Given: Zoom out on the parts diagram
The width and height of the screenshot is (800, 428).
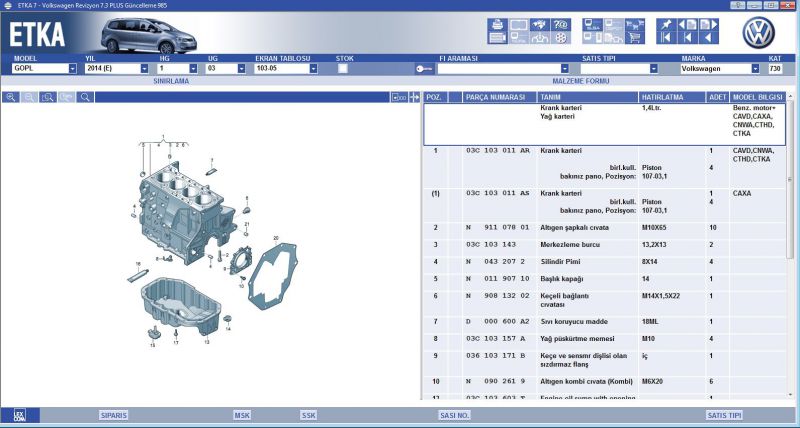Looking at the screenshot, I should [29, 97].
